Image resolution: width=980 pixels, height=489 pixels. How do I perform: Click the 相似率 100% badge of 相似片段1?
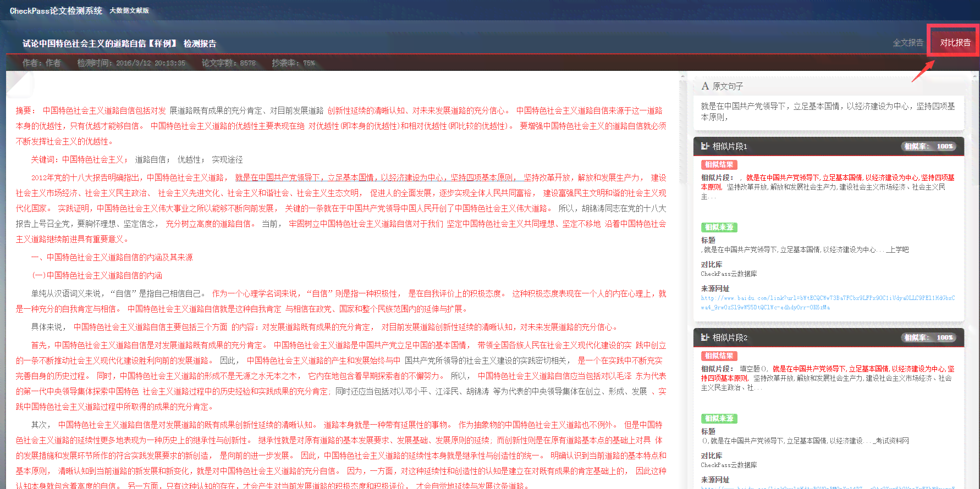click(929, 146)
